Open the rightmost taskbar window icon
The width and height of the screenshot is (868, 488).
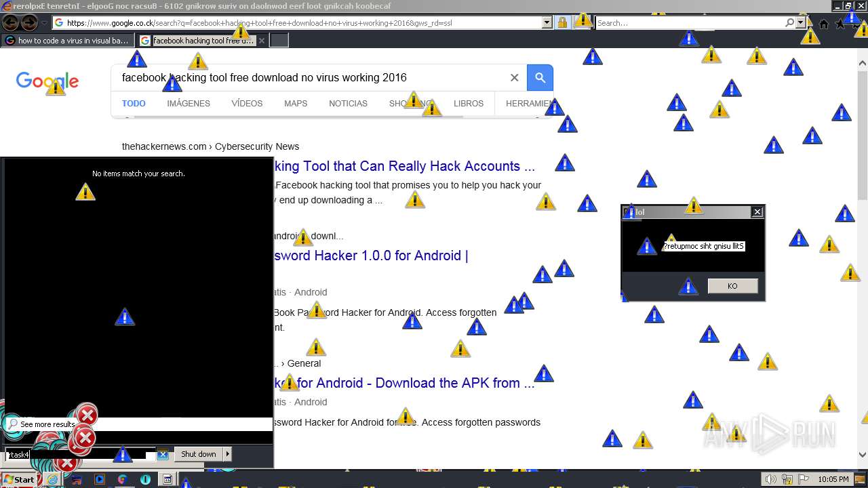pos(167,479)
